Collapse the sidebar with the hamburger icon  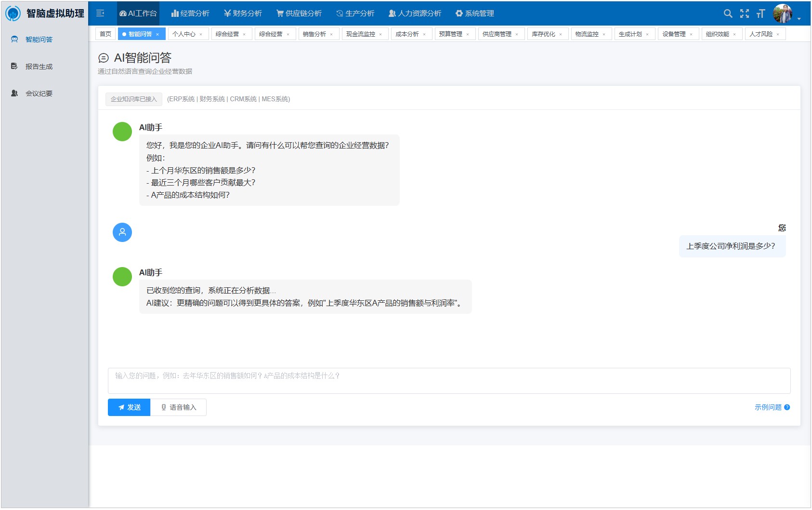coord(100,13)
